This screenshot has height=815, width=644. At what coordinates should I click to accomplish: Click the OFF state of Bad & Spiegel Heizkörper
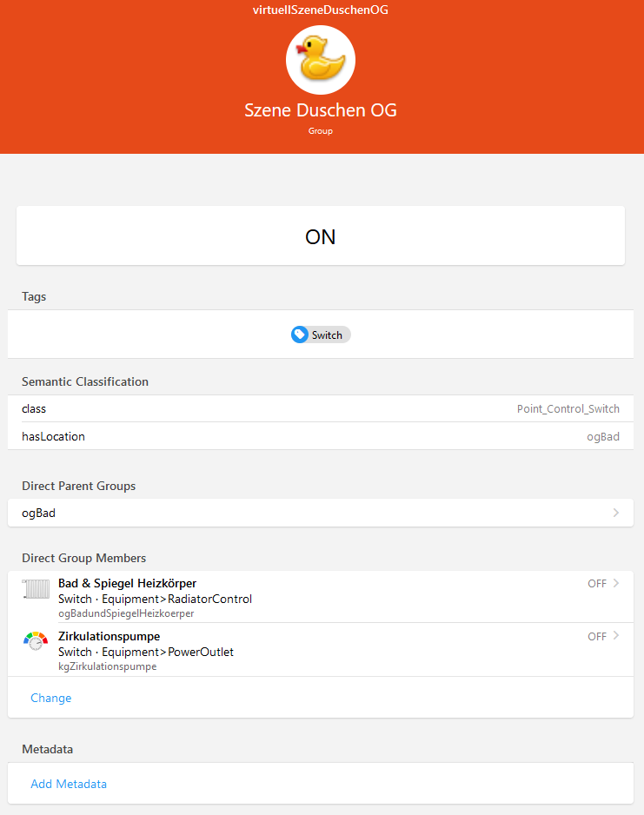tap(596, 584)
